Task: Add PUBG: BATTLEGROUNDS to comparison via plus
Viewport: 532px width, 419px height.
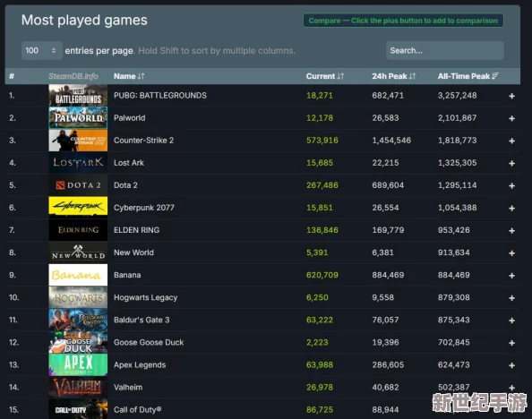Action: point(511,97)
